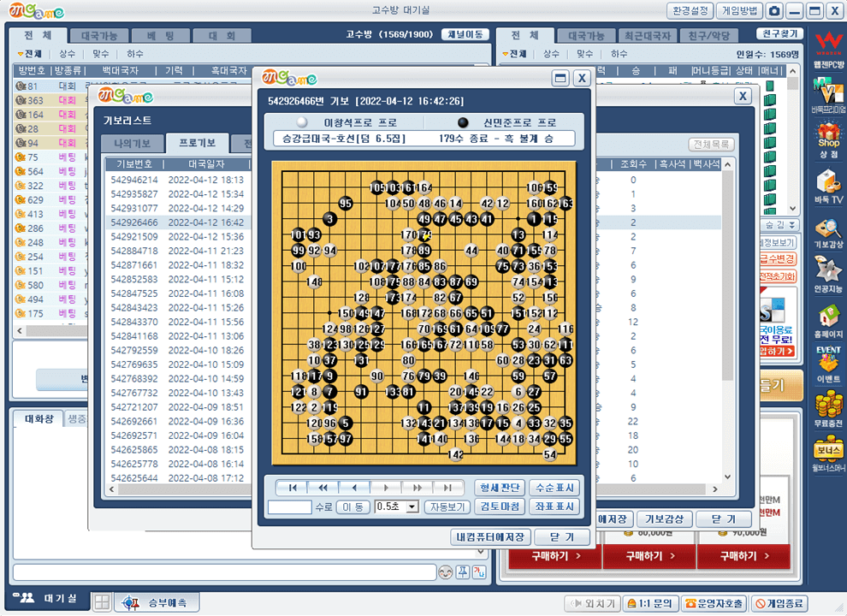Click the 외치기 button

pyautogui.click(x=593, y=603)
